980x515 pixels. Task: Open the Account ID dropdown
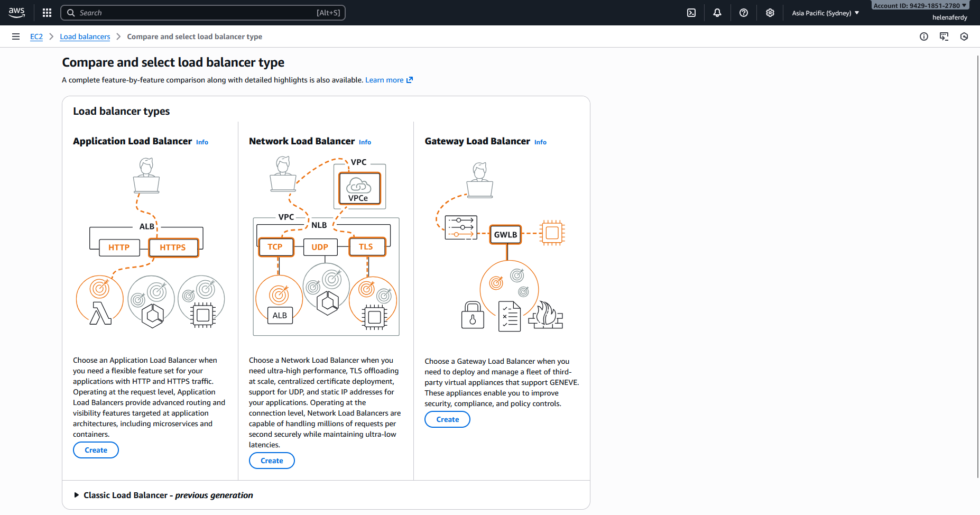point(920,6)
